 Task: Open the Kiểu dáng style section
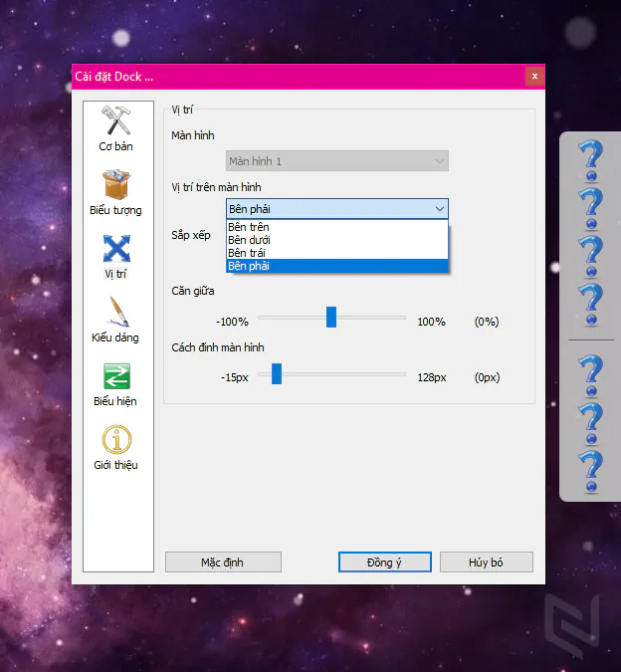[x=115, y=320]
